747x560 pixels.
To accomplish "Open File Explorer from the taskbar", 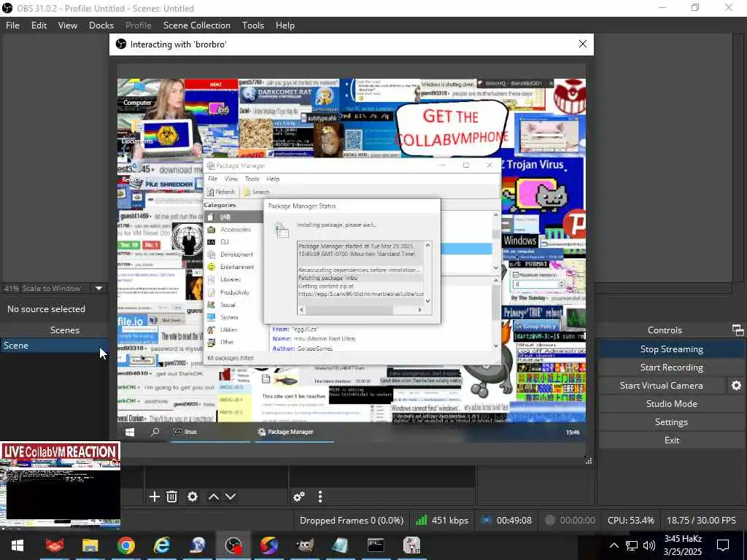I will pyautogui.click(x=90, y=545).
